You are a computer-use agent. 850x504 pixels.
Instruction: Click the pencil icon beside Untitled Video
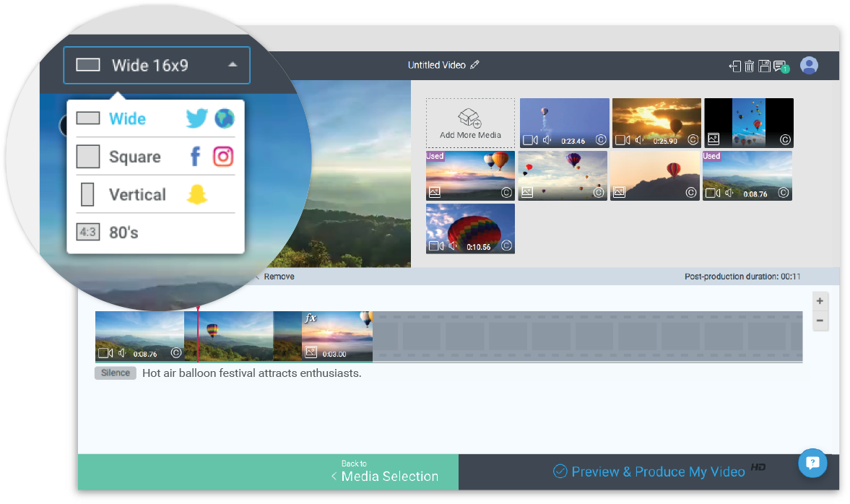click(x=475, y=64)
